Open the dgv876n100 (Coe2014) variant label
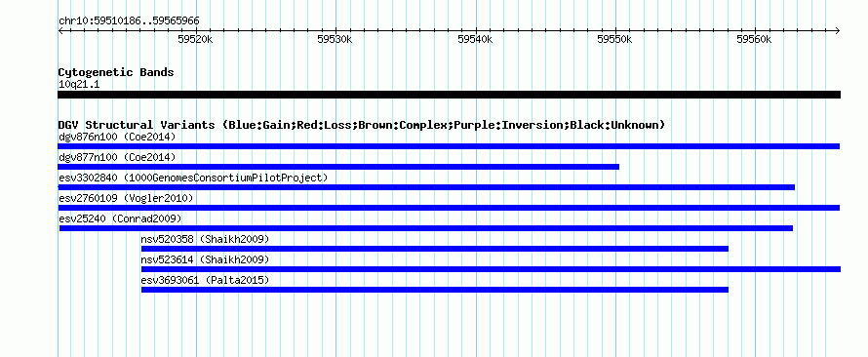Screen dimensions: 868x357 pyautogui.click(x=117, y=137)
